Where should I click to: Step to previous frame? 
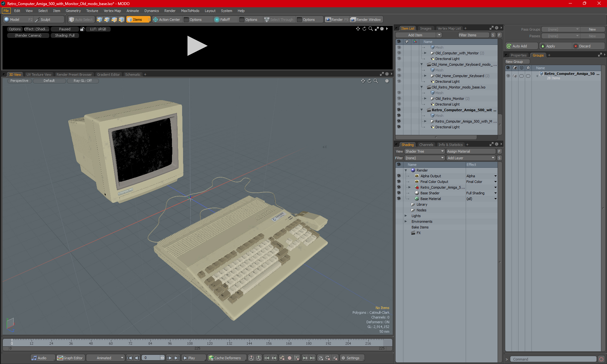pyautogui.click(x=137, y=358)
